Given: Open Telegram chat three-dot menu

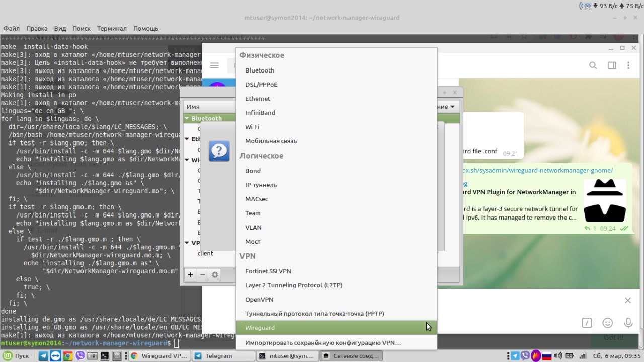Looking at the screenshot, I should (x=628, y=65).
